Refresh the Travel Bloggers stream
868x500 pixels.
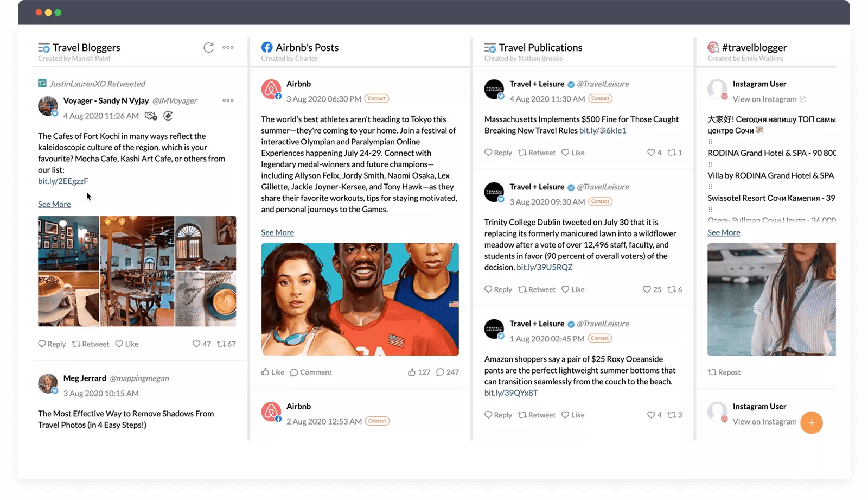(208, 47)
